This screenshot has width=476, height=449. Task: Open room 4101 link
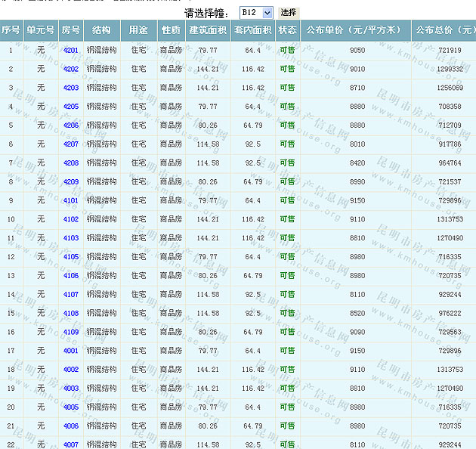tap(71, 201)
